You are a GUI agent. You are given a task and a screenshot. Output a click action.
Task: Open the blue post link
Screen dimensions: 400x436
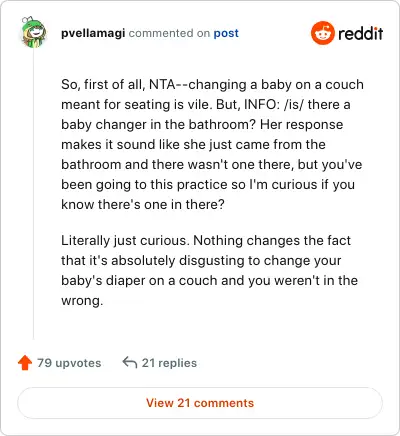[226, 33]
